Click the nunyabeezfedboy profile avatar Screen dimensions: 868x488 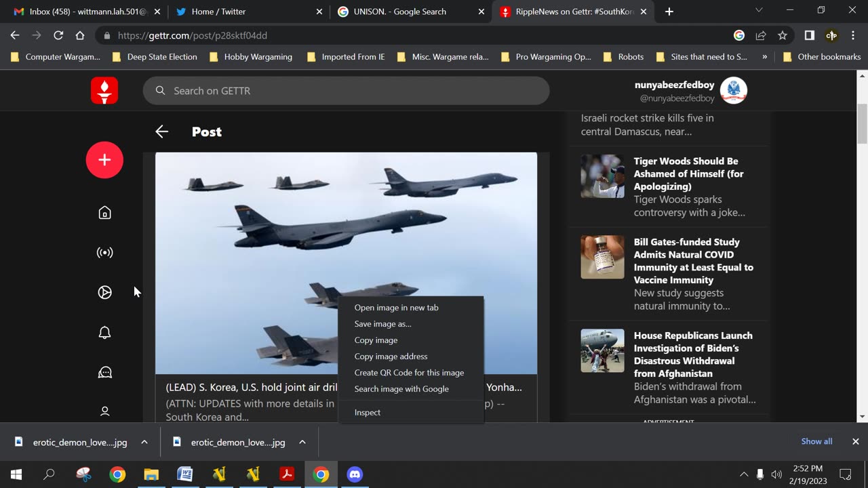click(733, 91)
